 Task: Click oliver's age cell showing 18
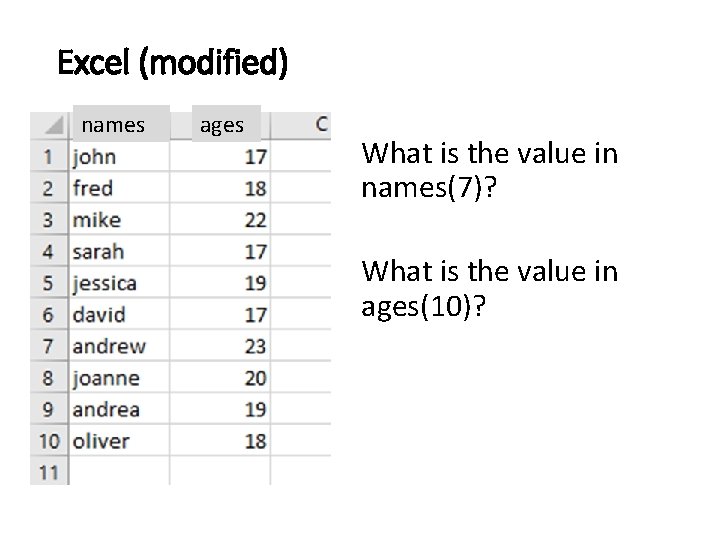coord(220,441)
